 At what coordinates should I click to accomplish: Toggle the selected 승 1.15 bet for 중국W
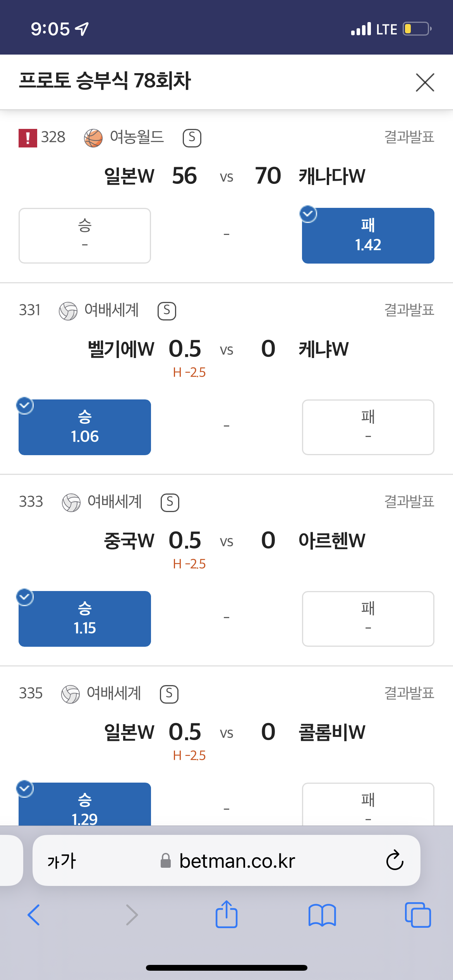pos(85,619)
